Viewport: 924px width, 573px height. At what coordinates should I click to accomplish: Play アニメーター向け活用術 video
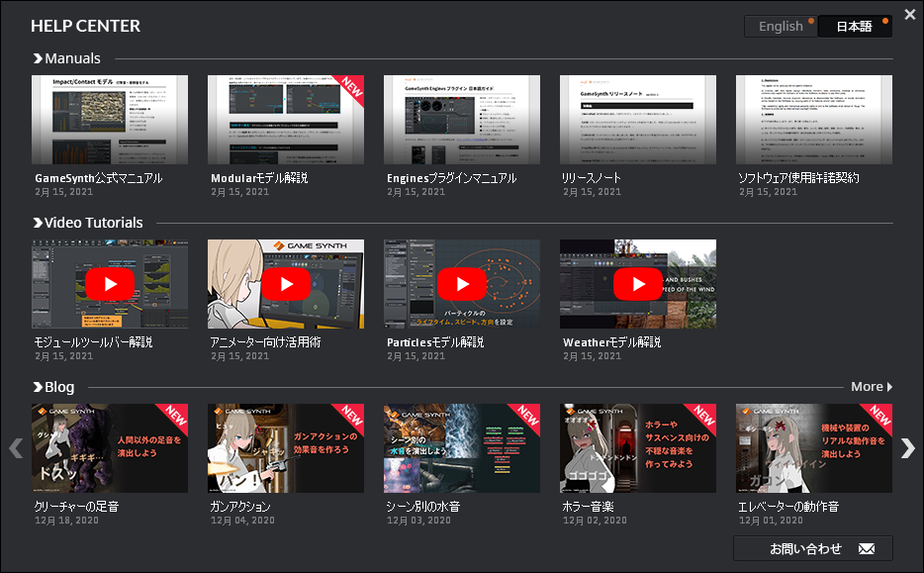pyautogui.click(x=286, y=284)
